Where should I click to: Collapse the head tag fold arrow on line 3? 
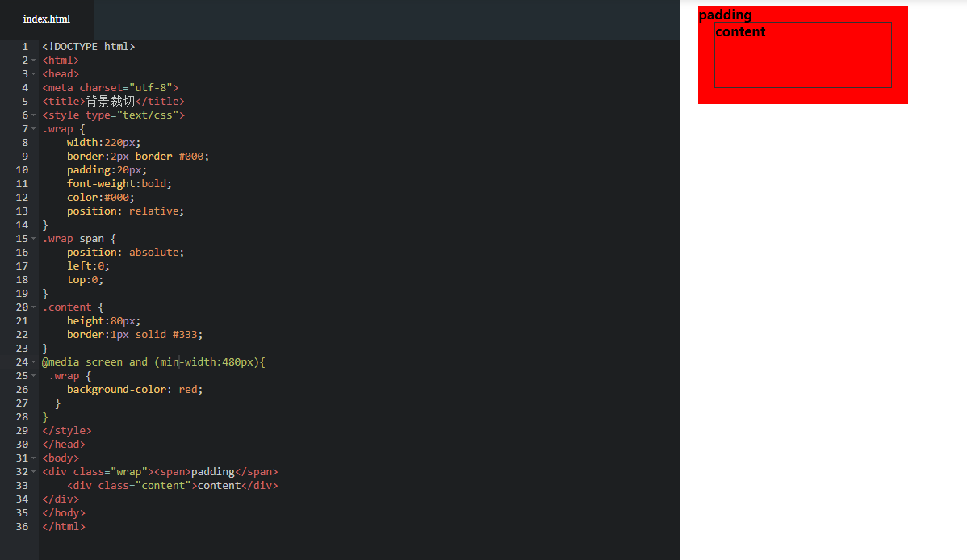click(33, 74)
